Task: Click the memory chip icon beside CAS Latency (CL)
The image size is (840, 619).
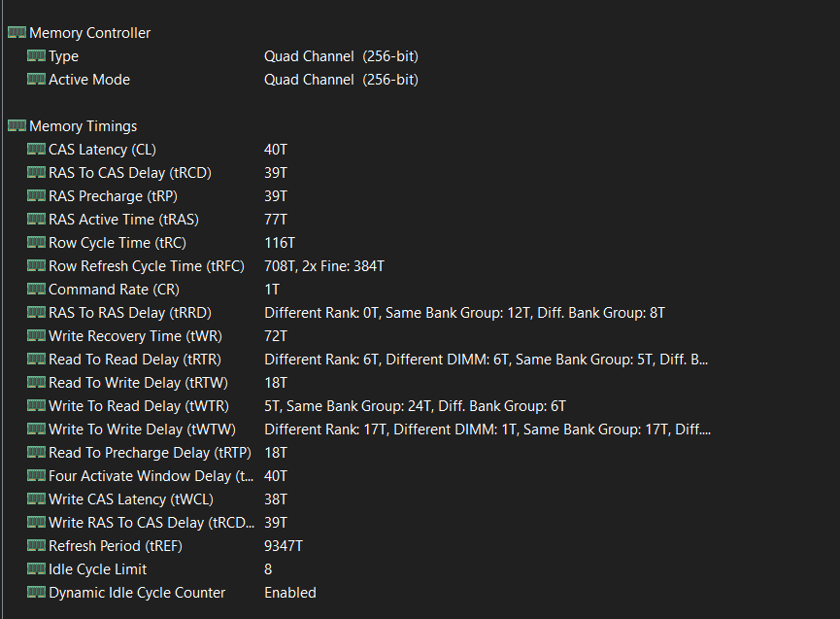Action: click(37, 149)
